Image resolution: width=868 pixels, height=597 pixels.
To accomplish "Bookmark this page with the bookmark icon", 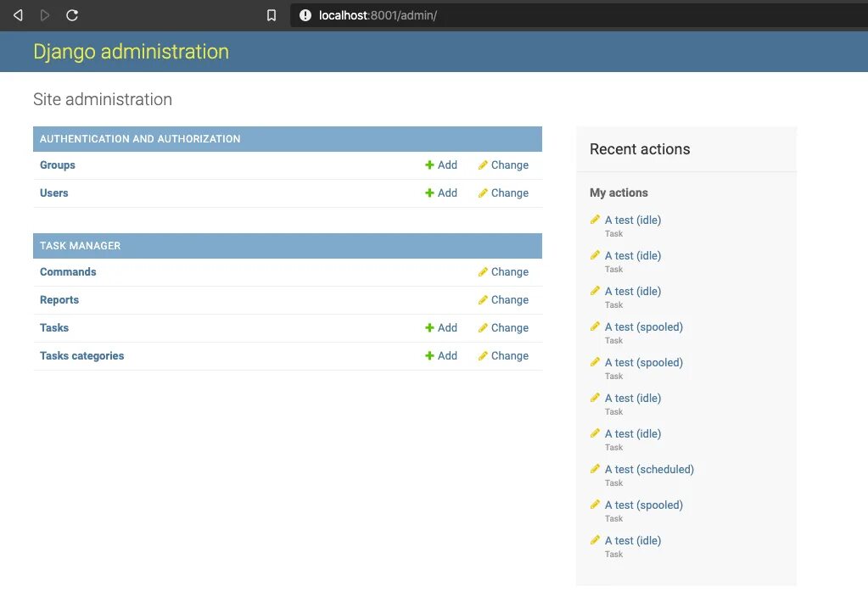I will pyautogui.click(x=272, y=15).
